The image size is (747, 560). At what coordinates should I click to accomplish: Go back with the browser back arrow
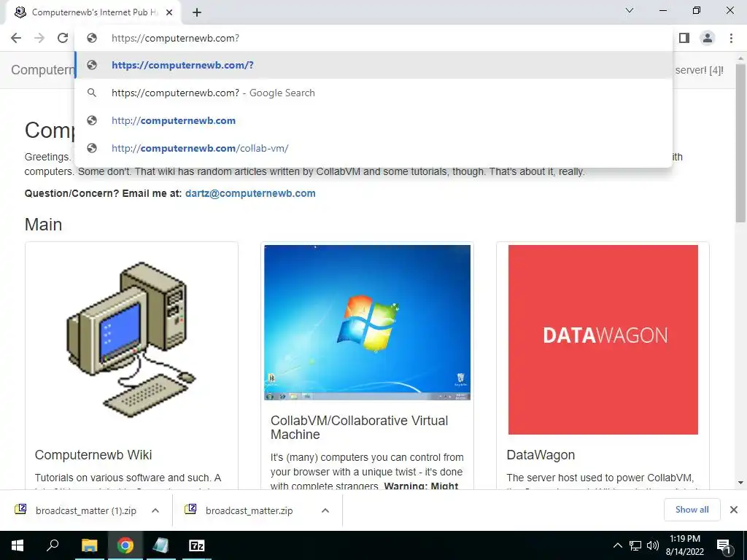[x=16, y=38]
